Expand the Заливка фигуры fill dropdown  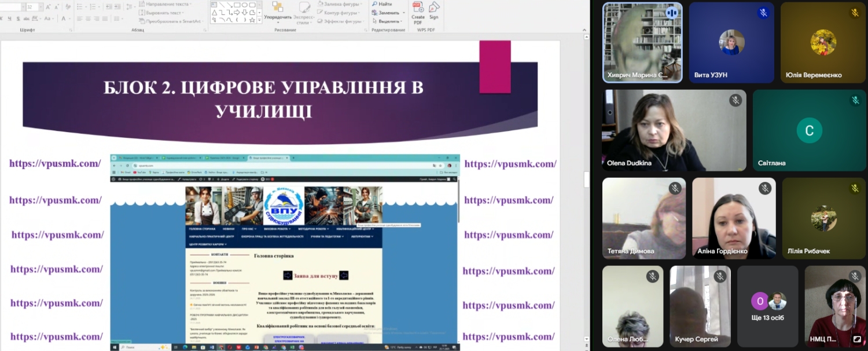click(x=361, y=4)
